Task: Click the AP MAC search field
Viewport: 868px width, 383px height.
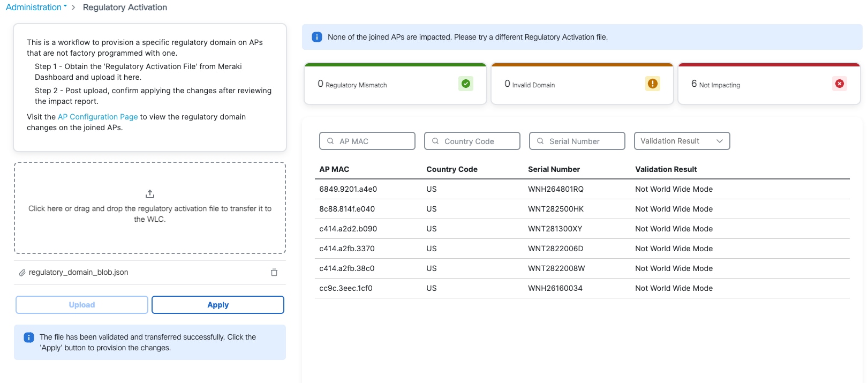Action: 367,141
